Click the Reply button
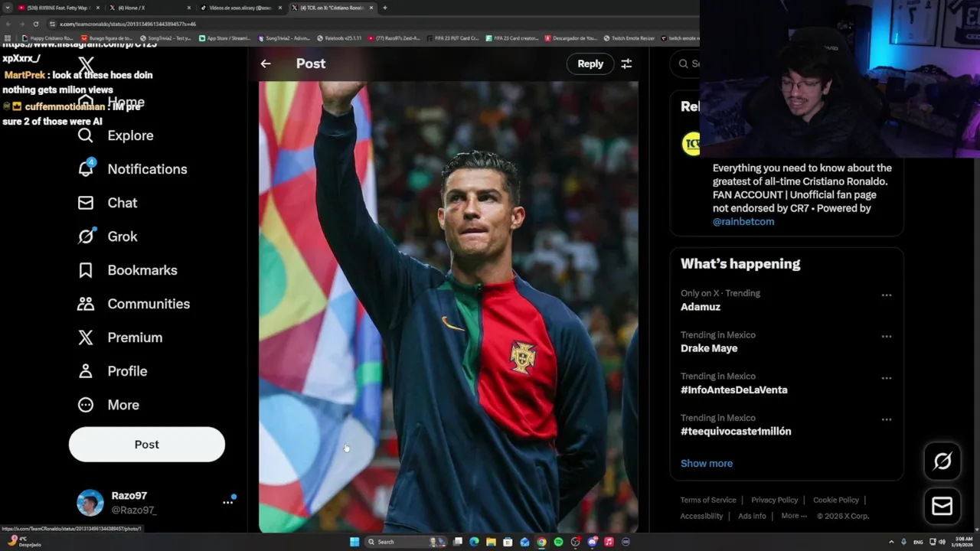 [x=590, y=64]
